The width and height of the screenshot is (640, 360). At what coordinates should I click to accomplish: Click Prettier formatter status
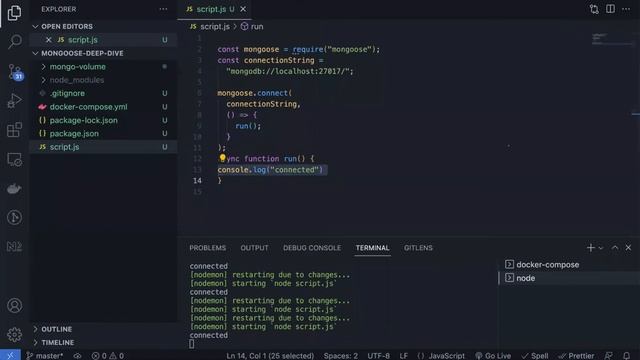[576, 356]
